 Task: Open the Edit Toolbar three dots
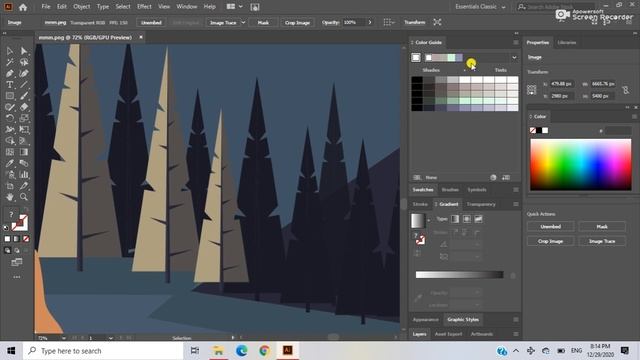point(17,277)
